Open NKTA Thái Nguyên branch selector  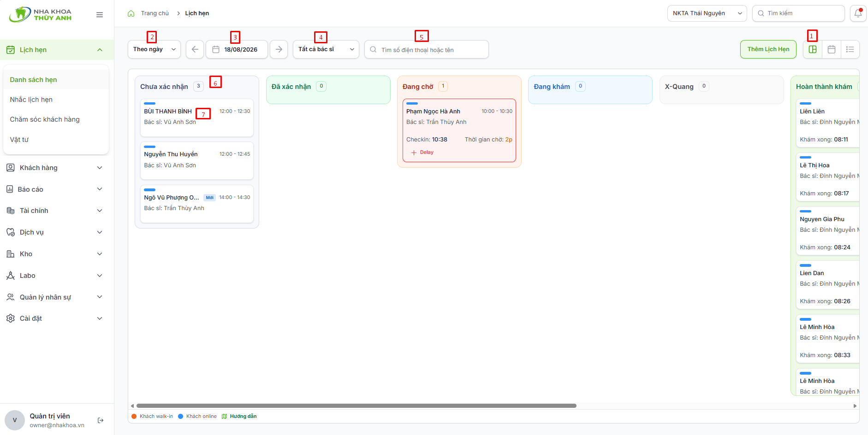pyautogui.click(x=707, y=13)
